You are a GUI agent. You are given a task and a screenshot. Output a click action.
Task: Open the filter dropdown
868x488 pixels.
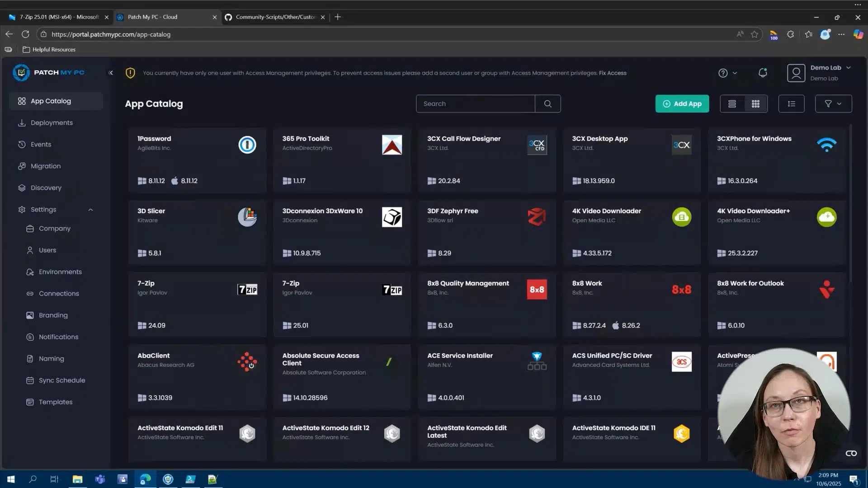(833, 103)
